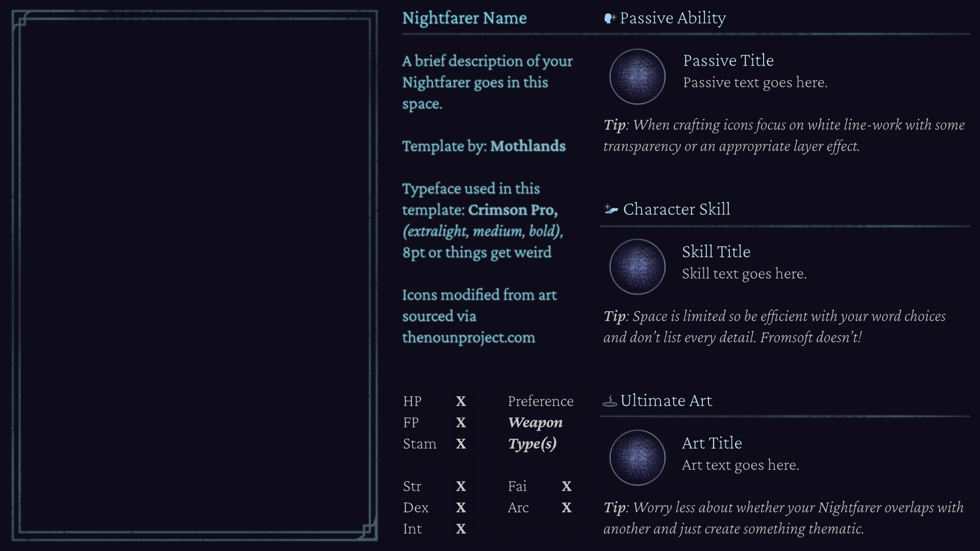
Task: Click the Passive Title text
Action: coord(728,61)
